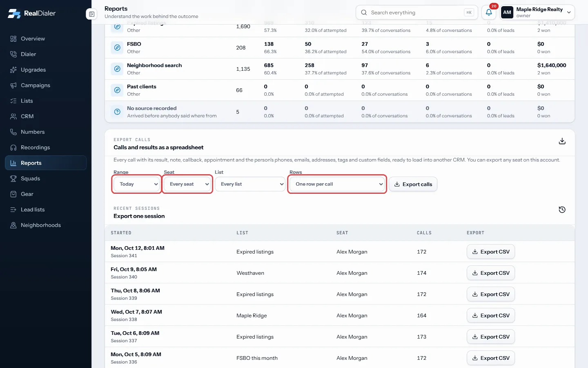Open the Rows dropdown One row per call
The height and width of the screenshot is (368, 588).
point(337,184)
